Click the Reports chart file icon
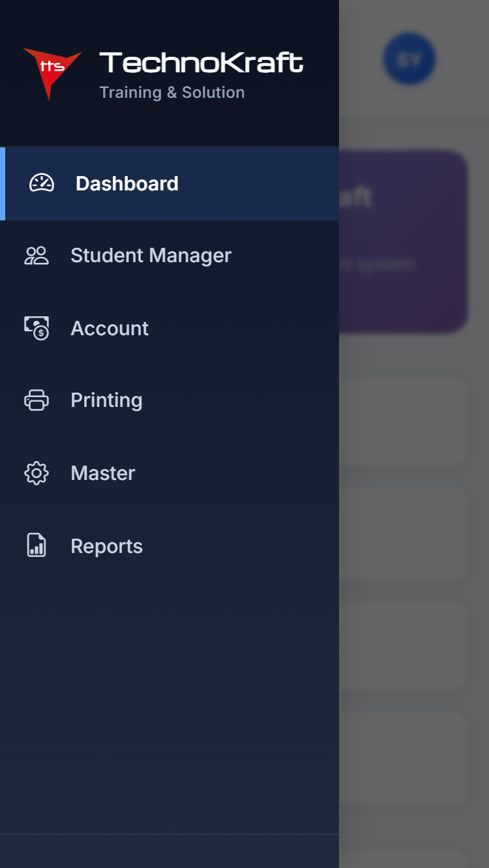 pos(37,545)
